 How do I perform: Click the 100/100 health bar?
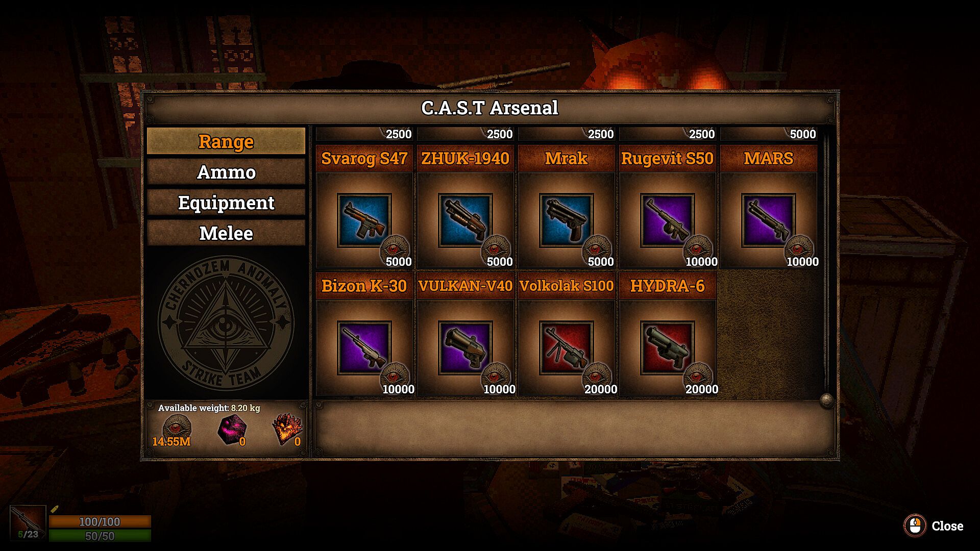100,521
